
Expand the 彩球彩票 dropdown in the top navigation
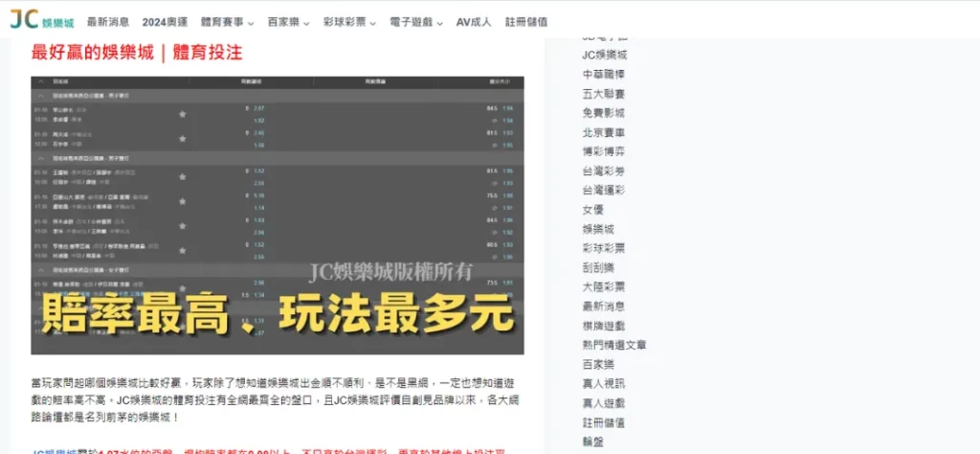[350, 22]
